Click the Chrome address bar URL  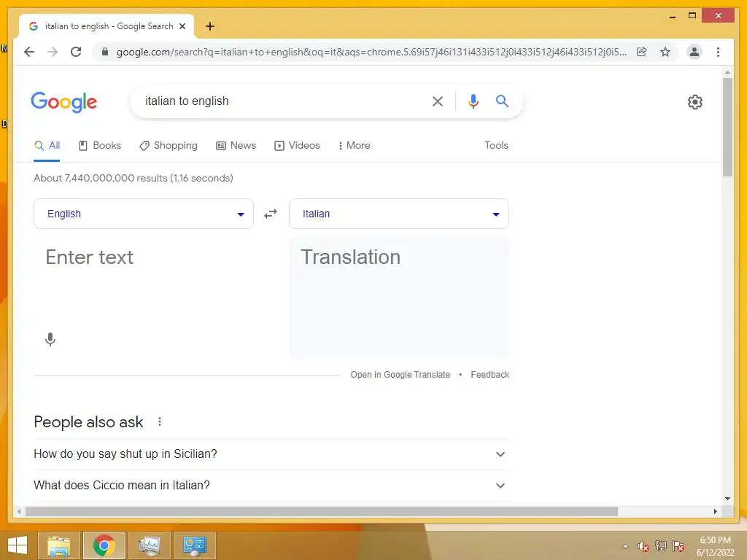pyautogui.click(x=371, y=52)
